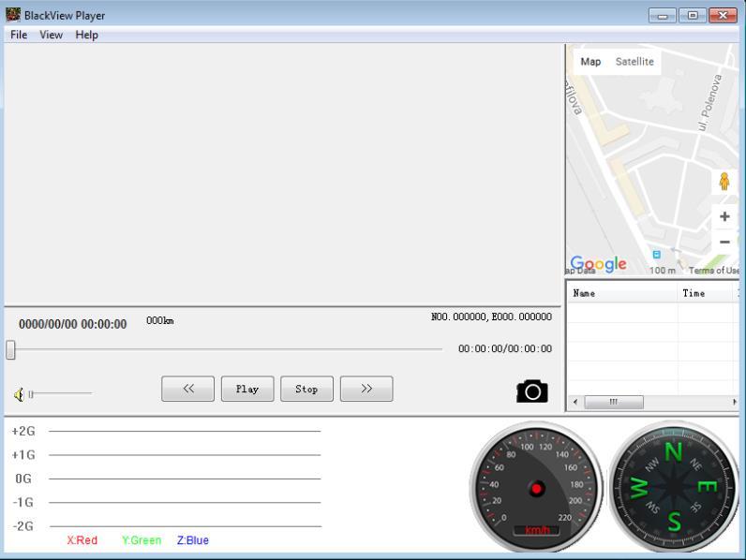Open the View menu
Screen dimensions: 746x560
(51, 35)
